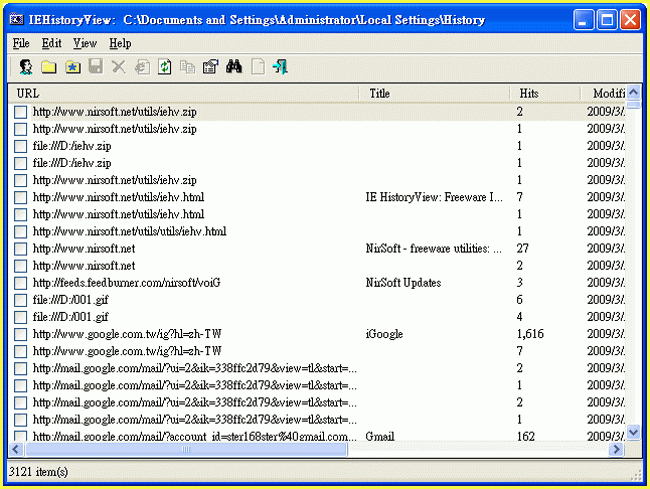Open the File menu

click(x=21, y=43)
